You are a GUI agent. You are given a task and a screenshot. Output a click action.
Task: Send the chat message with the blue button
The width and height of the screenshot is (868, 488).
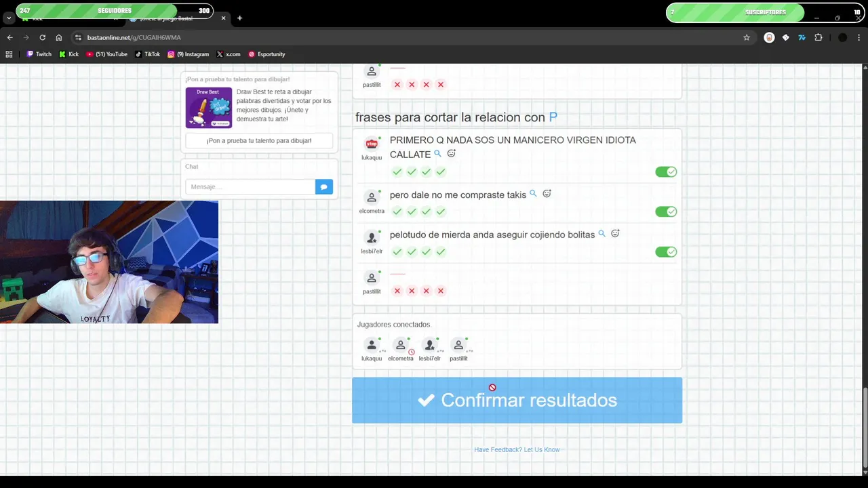(x=324, y=186)
